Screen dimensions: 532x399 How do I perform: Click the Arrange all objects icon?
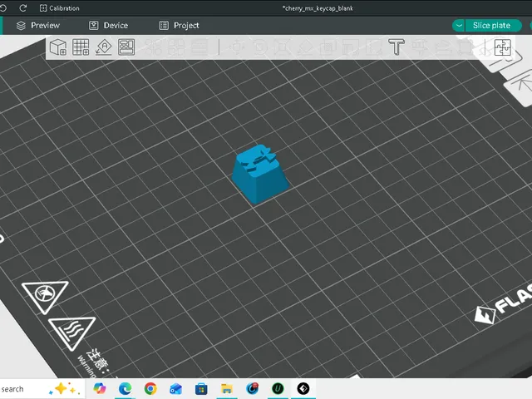[x=126, y=47]
